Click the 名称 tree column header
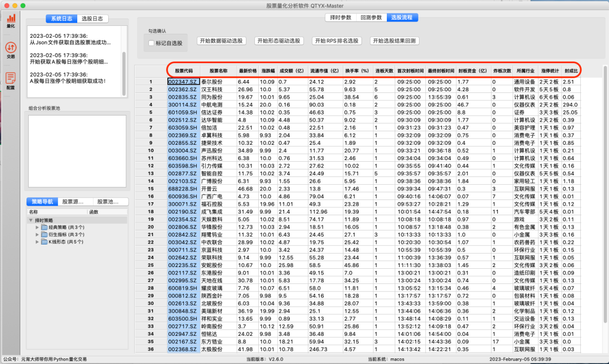Viewport: 609px width, 364px height. point(58,212)
